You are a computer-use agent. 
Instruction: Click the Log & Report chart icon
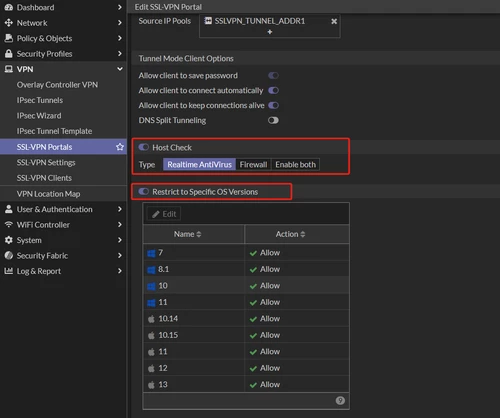click(x=9, y=271)
